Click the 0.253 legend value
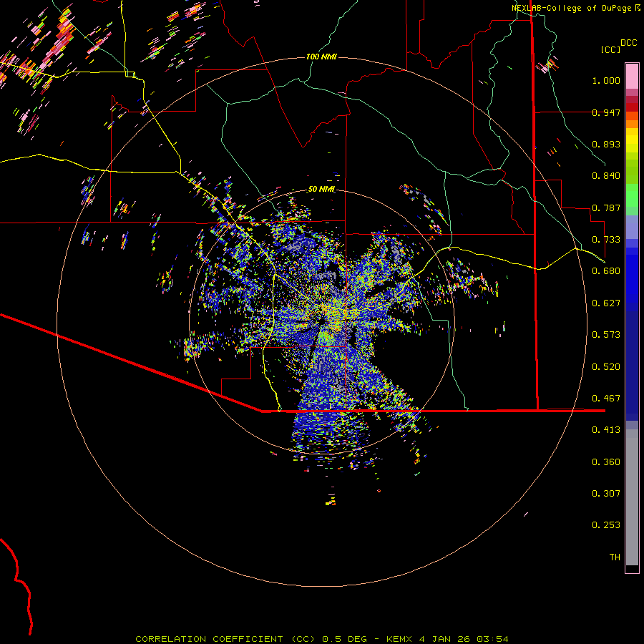Screen dimensions: 644x644 pyautogui.click(x=606, y=525)
